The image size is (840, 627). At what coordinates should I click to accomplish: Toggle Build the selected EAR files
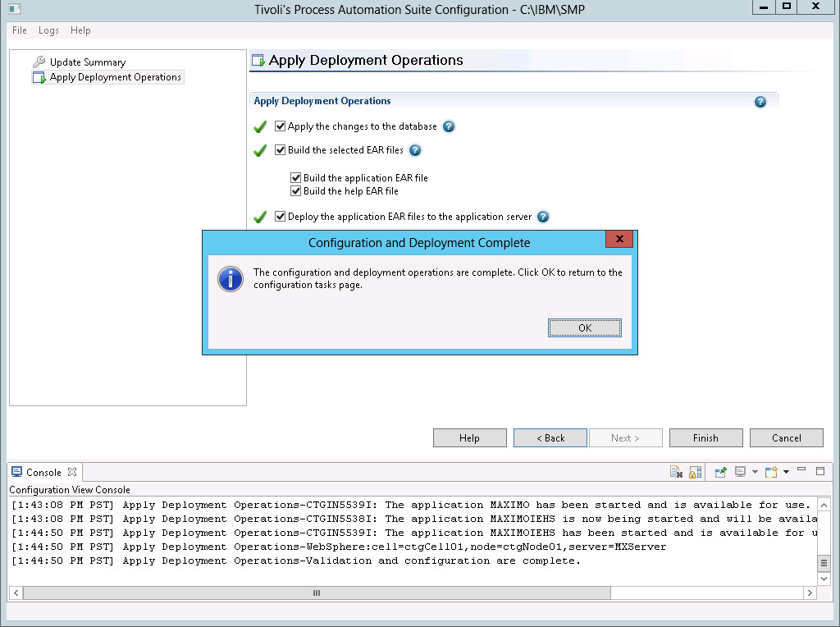coord(281,150)
